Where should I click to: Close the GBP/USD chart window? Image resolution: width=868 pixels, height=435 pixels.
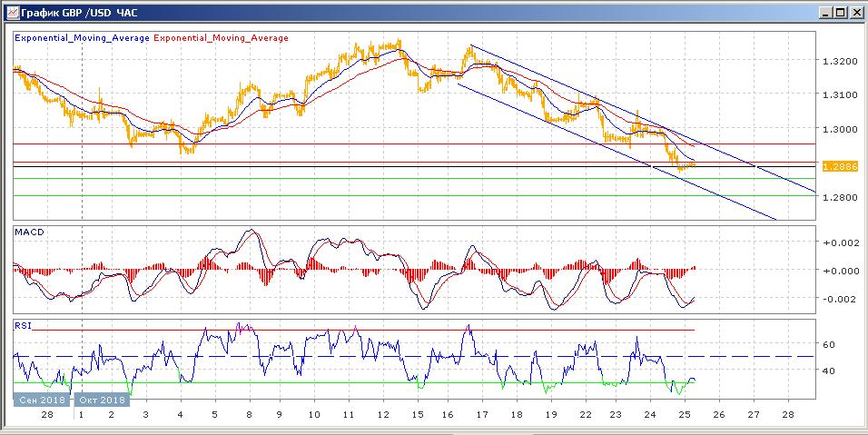tap(854, 12)
